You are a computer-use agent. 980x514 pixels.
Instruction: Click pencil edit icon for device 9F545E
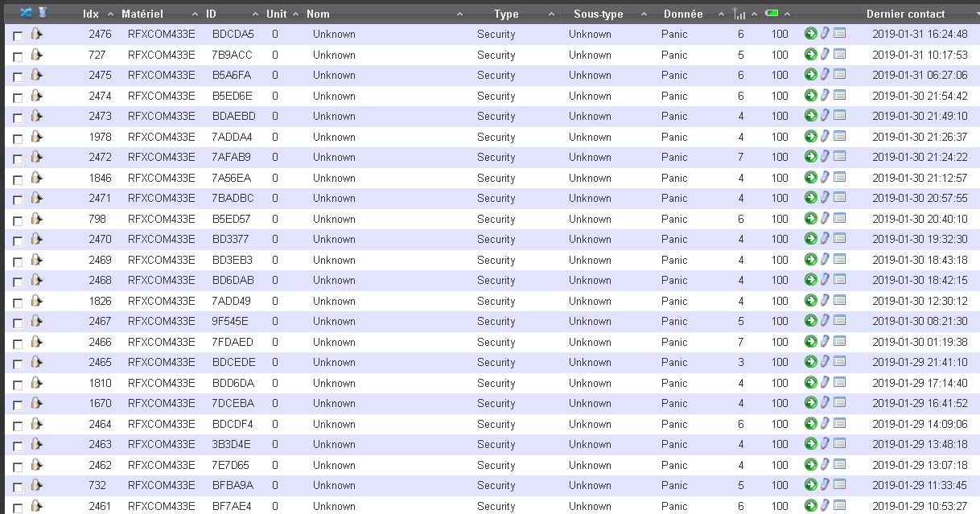(825, 321)
